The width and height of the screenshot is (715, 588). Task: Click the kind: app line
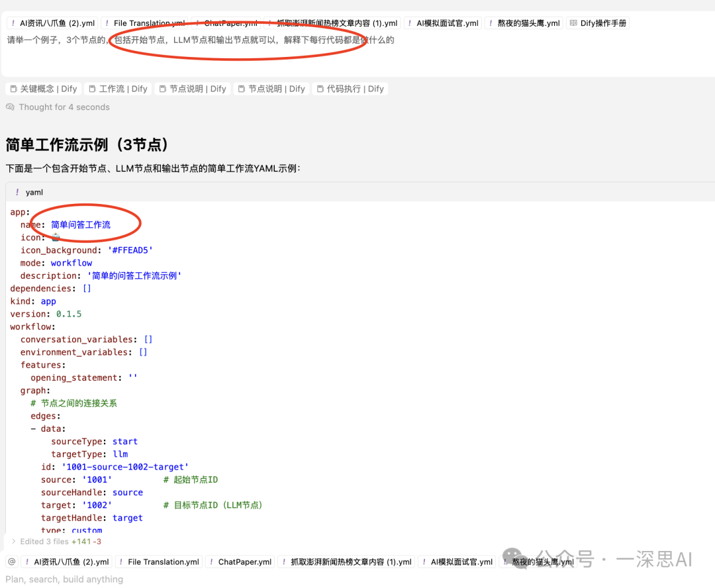click(33, 301)
